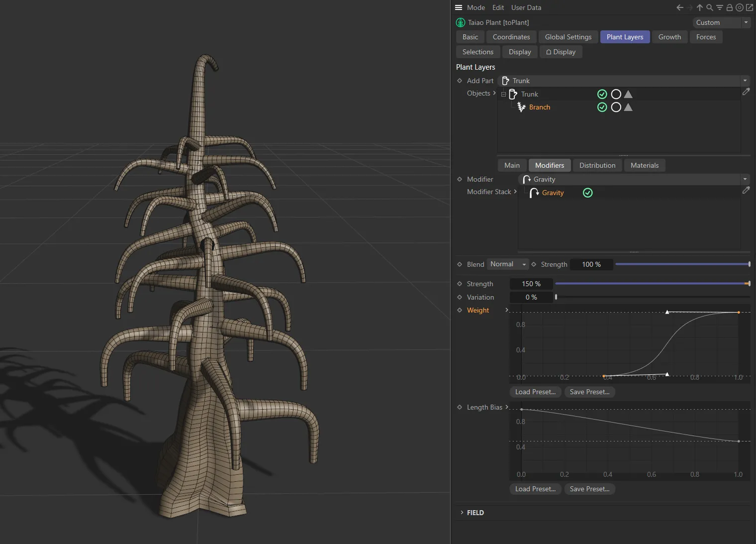
Task: Open the Modifier dropdown showing Gravity
Action: [745, 179]
